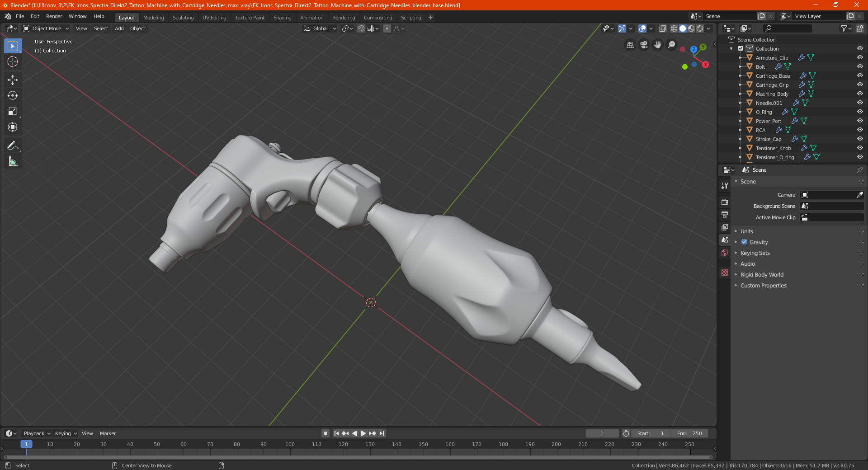The width and height of the screenshot is (868, 470).
Task: Uncheck the Collection exclude checkbox
Action: click(741, 48)
